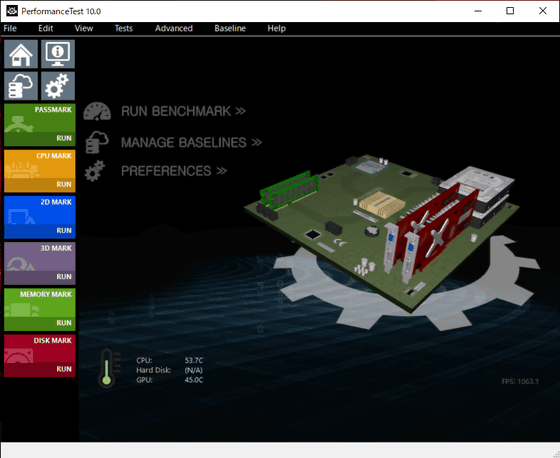Click the gear icon beside Preferences

tap(95, 171)
